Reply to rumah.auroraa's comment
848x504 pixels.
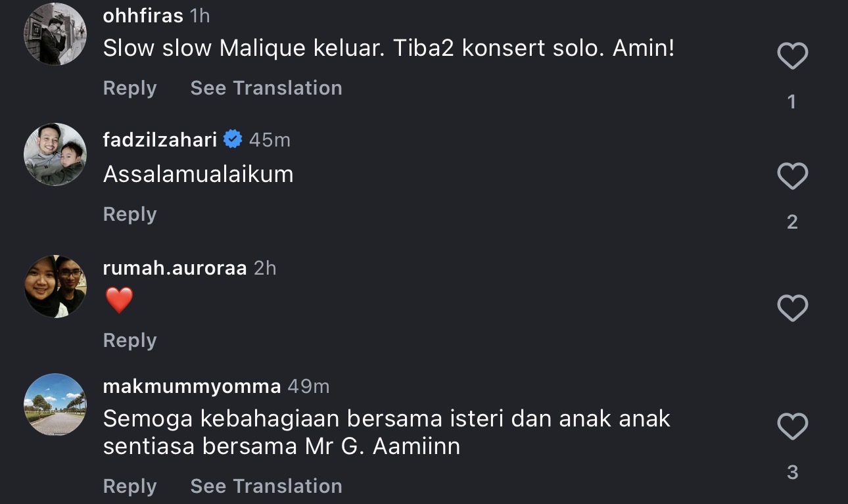click(x=130, y=340)
